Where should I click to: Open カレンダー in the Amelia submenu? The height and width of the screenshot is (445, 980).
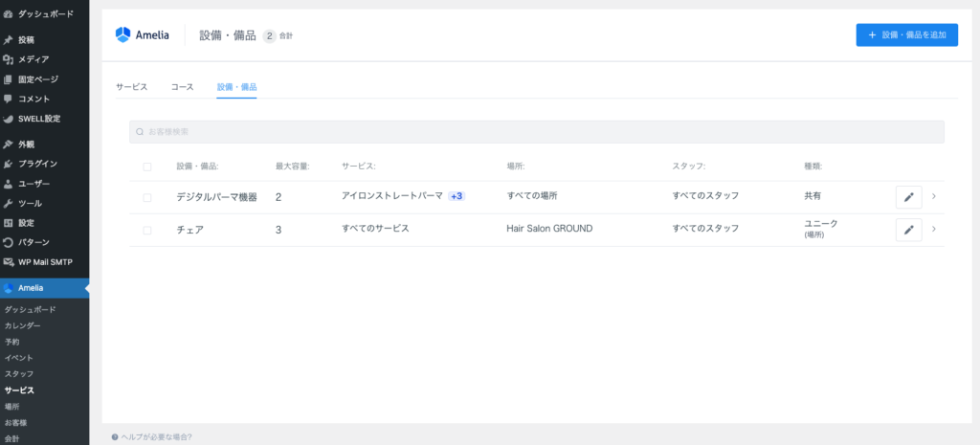23,325
